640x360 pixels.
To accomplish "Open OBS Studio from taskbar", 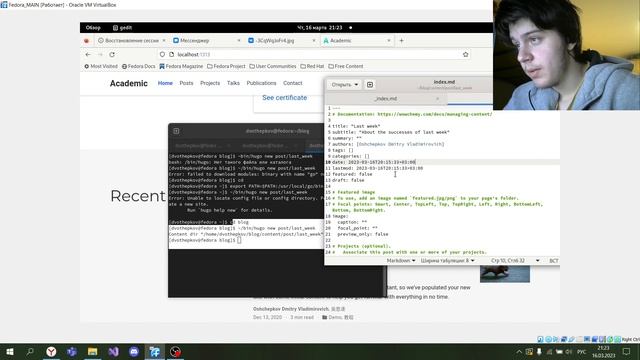I will point(176,351).
